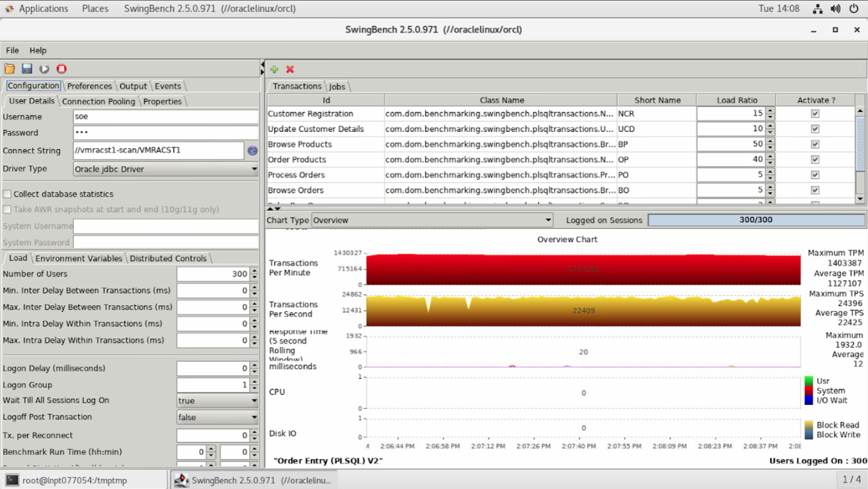Uncheck Activate for Process Orders
The width and height of the screenshot is (868, 489).
[x=815, y=175]
